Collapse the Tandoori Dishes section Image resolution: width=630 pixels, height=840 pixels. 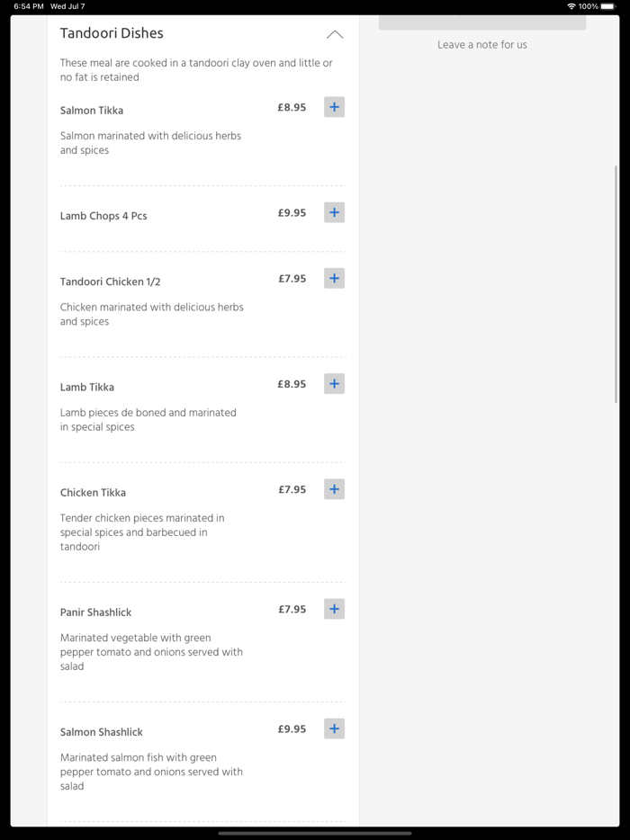coord(334,34)
